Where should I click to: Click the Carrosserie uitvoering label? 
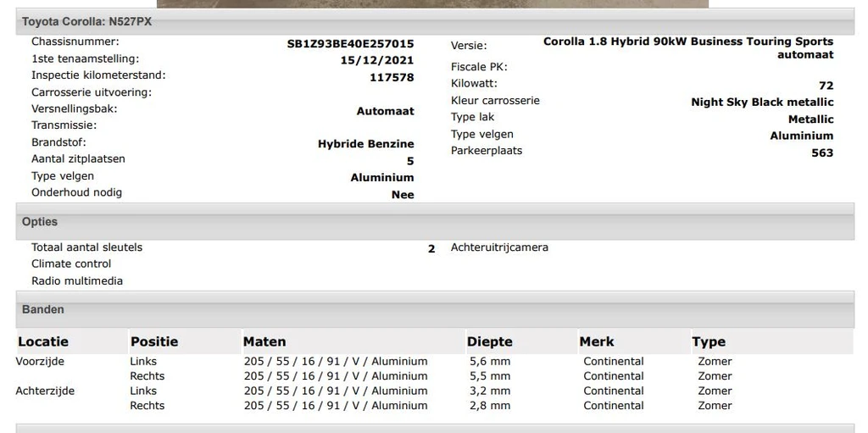click(92, 92)
